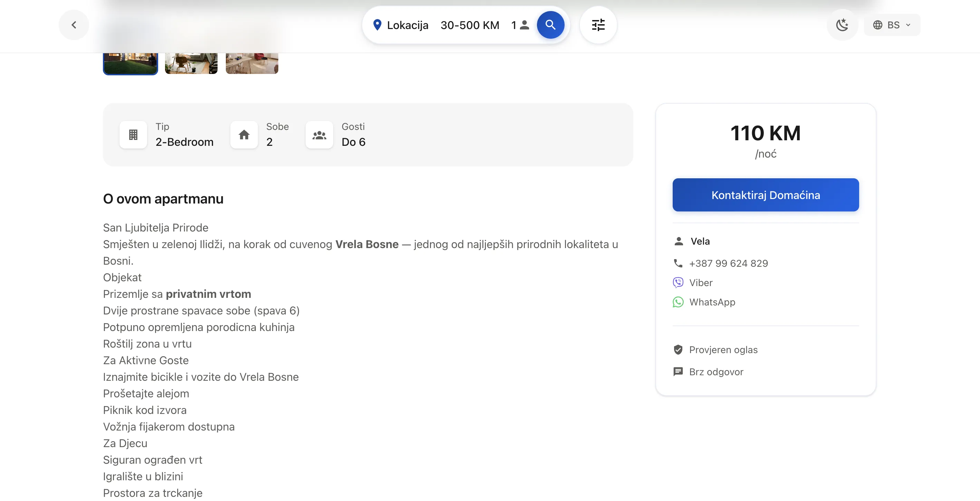Select the 30-500 KM price range
980x501 pixels.
(470, 25)
